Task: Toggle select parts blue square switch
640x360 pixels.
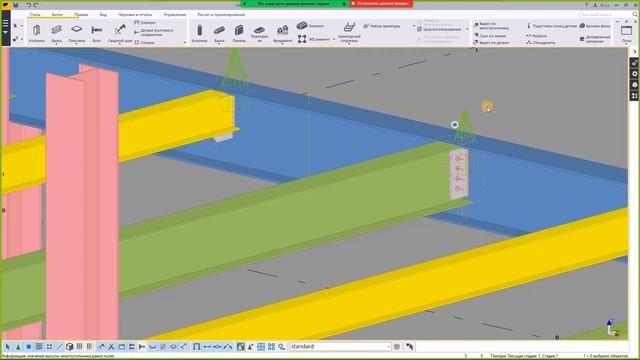Action: pyautogui.click(x=29, y=347)
